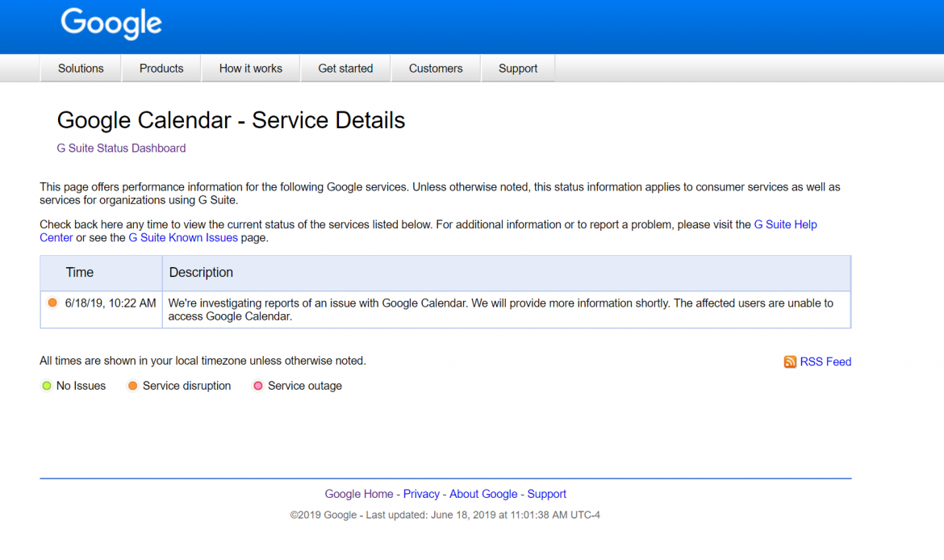Visit the G Suite Help Center link

point(785,225)
